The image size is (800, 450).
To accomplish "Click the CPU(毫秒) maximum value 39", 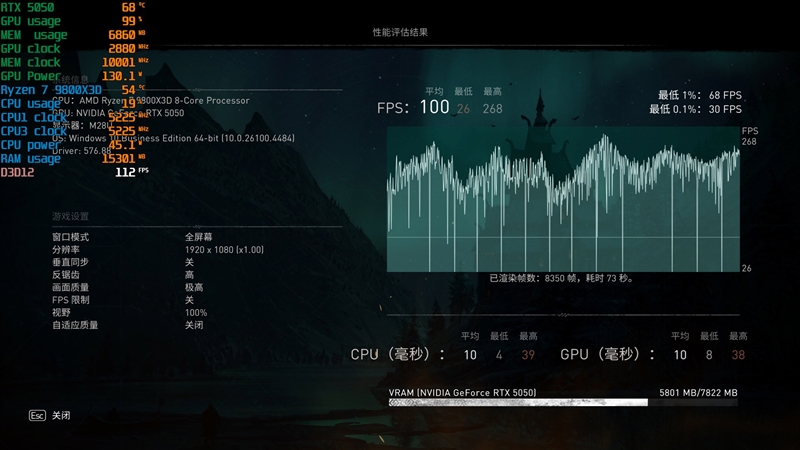I will click(528, 355).
